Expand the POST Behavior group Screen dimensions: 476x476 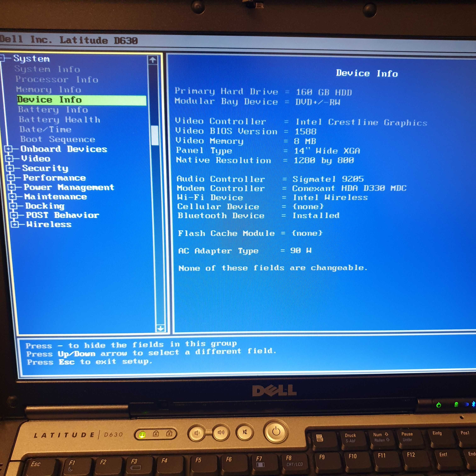[x=14, y=215]
